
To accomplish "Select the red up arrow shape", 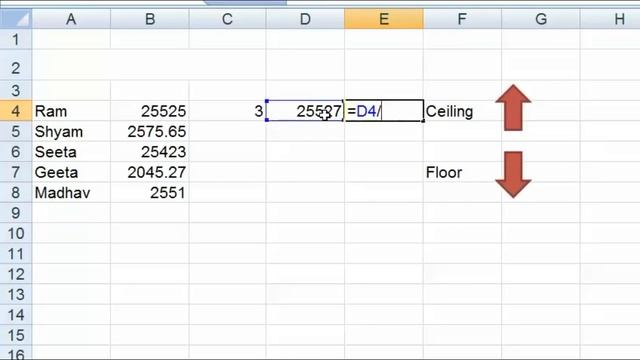I will pyautogui.click(x=513, y=108).
